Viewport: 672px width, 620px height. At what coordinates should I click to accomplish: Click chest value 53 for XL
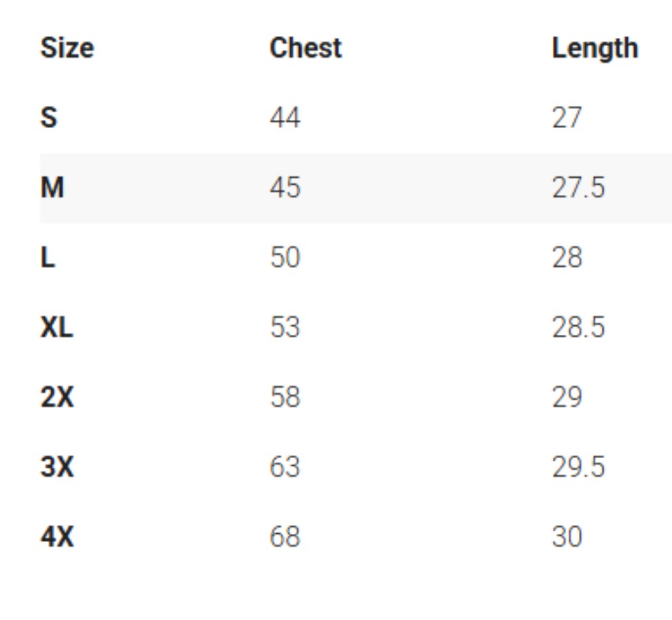point(285,327)
